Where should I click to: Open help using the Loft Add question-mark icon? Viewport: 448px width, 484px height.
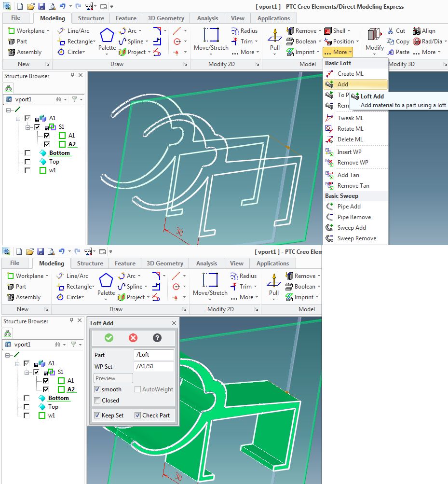tap(157, 338)
